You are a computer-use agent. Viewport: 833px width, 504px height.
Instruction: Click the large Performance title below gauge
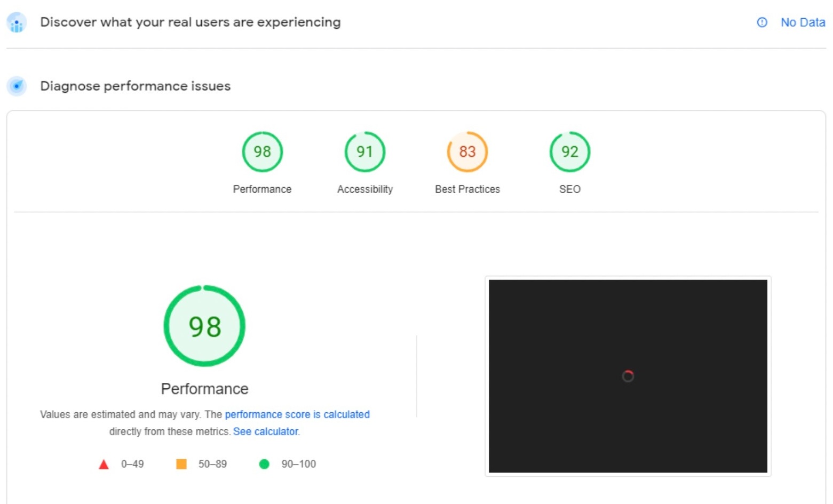click(204, 389)
